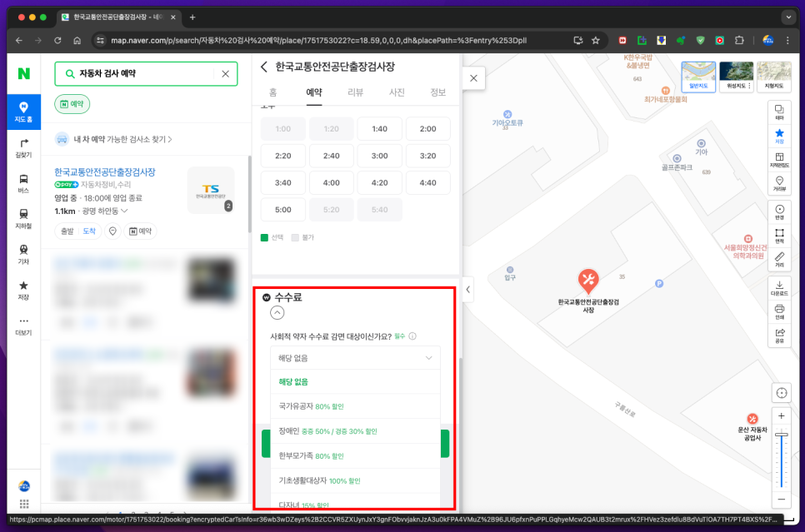Select the 버스 bus icon in sidebar

23,183
